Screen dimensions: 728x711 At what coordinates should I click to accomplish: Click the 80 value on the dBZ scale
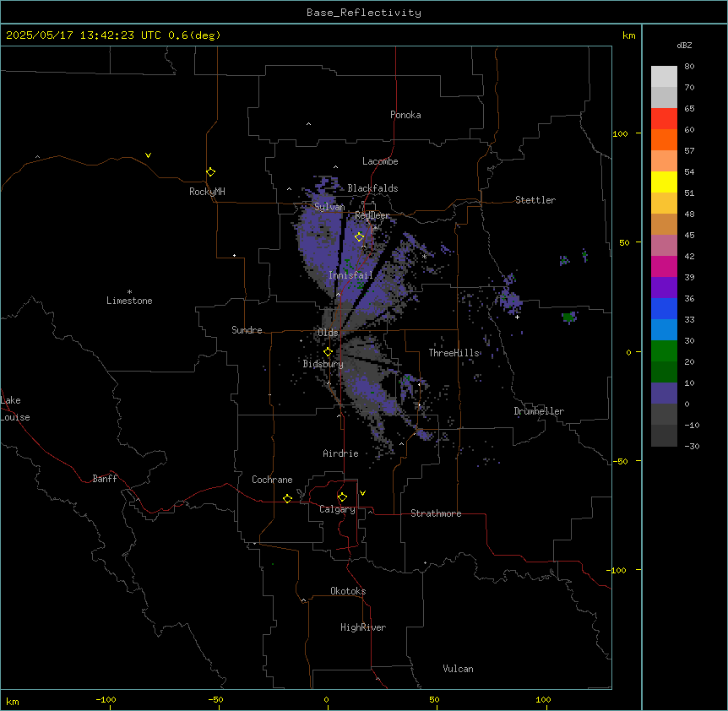point(689,67)
